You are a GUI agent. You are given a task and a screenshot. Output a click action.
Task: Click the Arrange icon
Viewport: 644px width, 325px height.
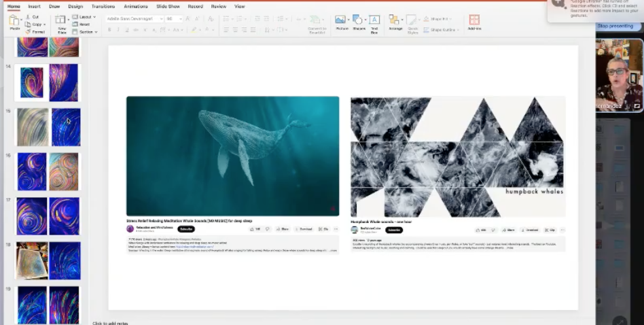coord(394,19)
